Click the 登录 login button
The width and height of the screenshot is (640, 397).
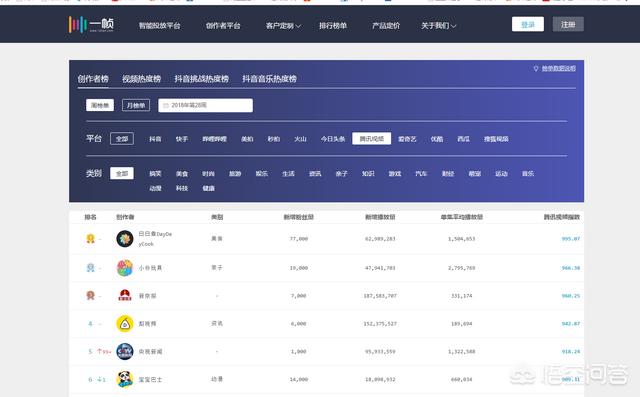[x=528, y=24]
